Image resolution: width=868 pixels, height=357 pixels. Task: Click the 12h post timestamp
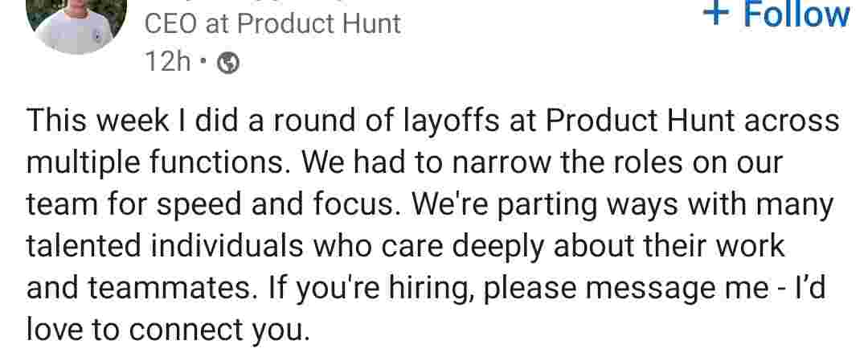(167, 62)
